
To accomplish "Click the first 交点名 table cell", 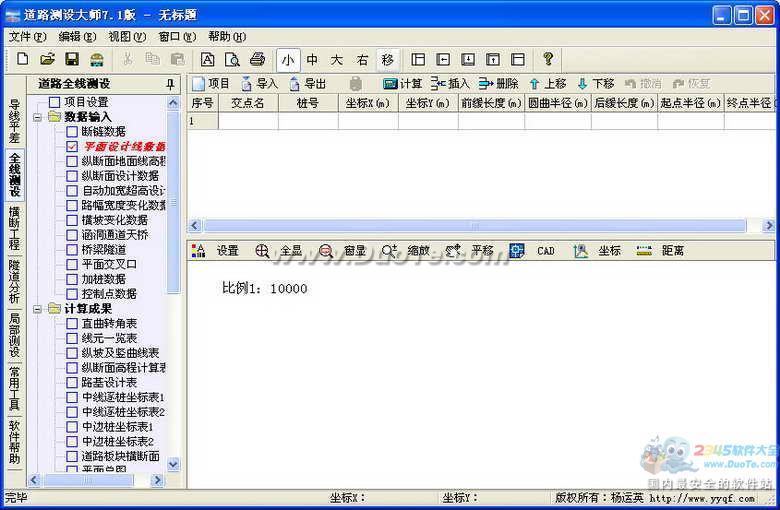I will pos(247,121).
